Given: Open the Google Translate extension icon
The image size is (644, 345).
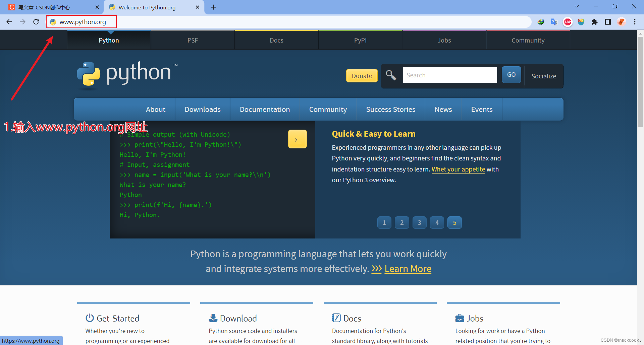Looking at the screenshot, I should coord(554,22).
